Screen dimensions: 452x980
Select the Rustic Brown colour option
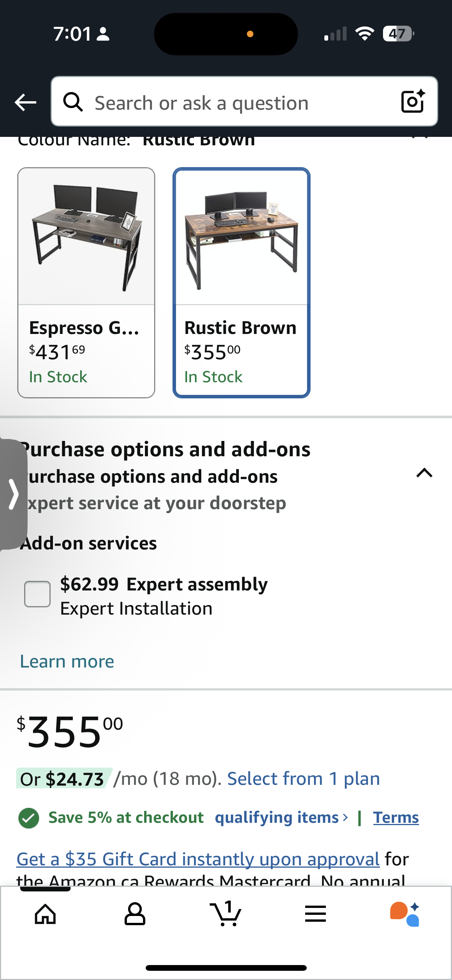242,283
